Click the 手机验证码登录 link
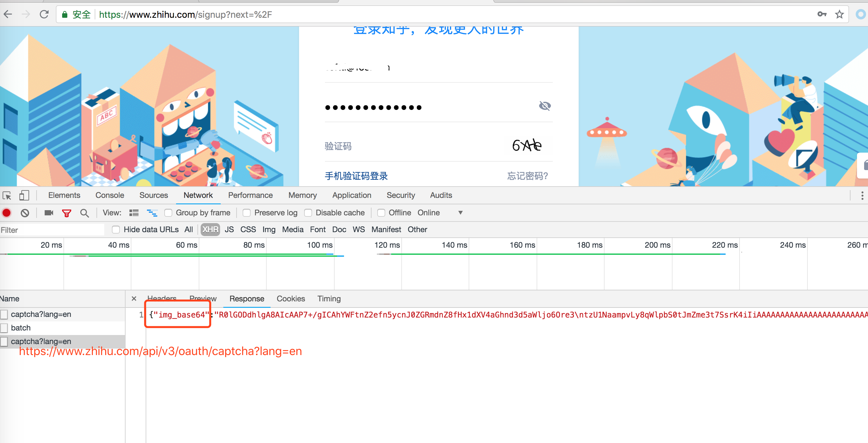 [x=356, y=176]
